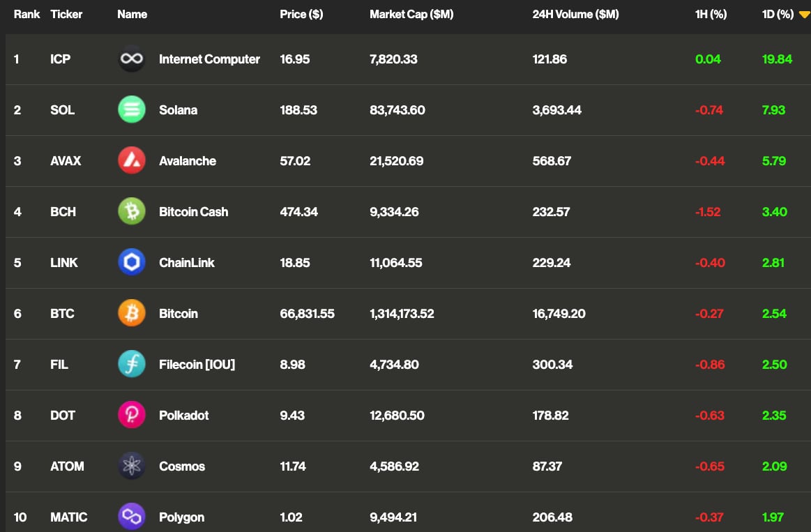Click the green Bitcoin Cash logo icon
The width and height of the screenshot is (811, 532).
tap(131, 212)
